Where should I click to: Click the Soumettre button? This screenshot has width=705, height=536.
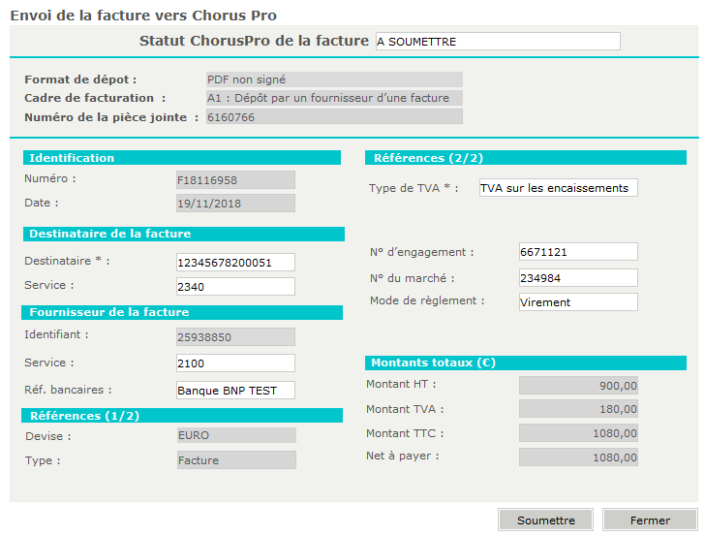[545, 520]
